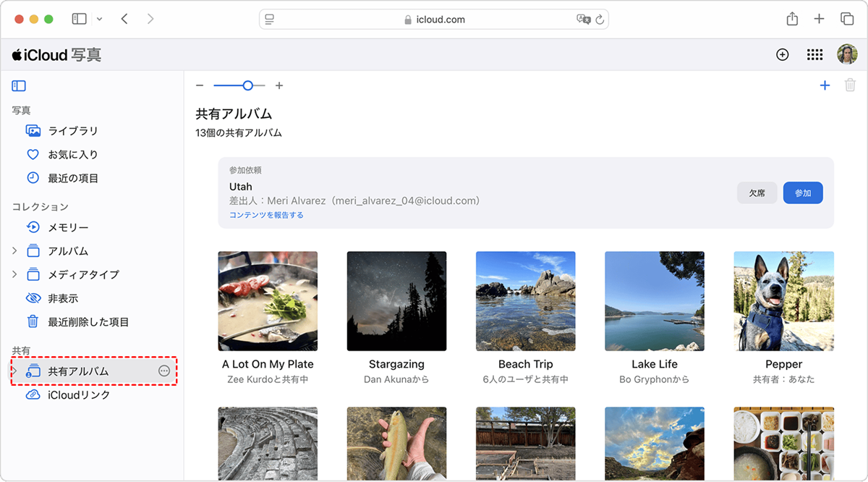Click the page reader icon in address bar

271,20
